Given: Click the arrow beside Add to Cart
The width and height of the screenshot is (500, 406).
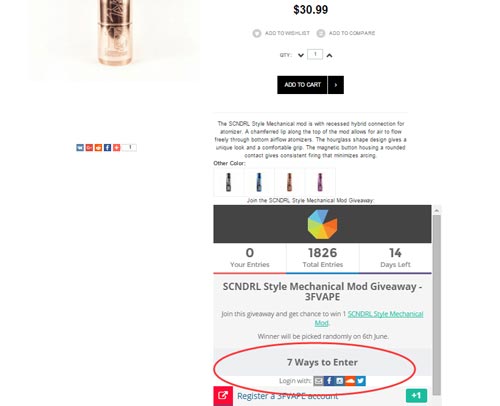Looking at the screenshot, I should pyautogui.click(x=336, y=85).
